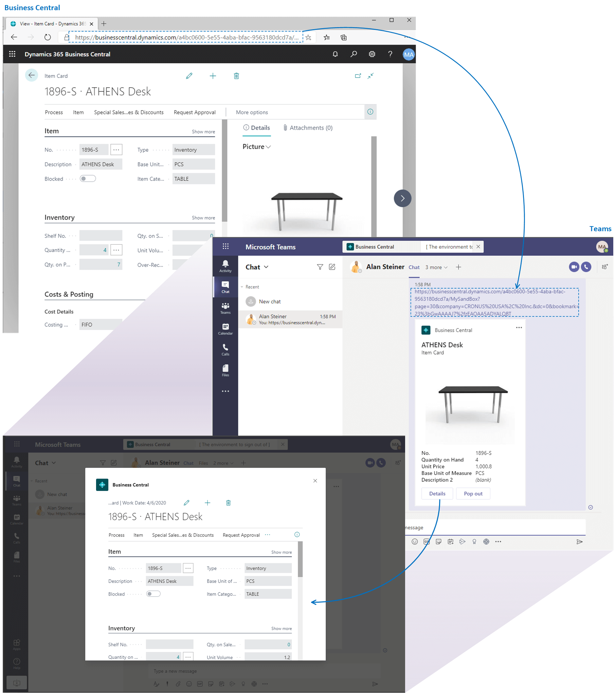Click the Teams message input box
This screenshot has height=693, width=616.
495,528
